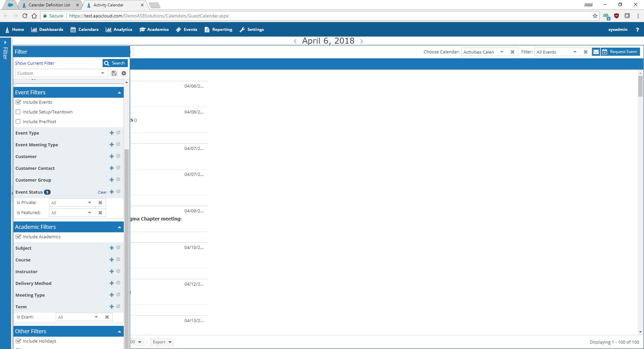Viewport: 644px width, 349px height.
Task: Open the Choose Calendar dropdown
Action: click(x=502, y=52)
